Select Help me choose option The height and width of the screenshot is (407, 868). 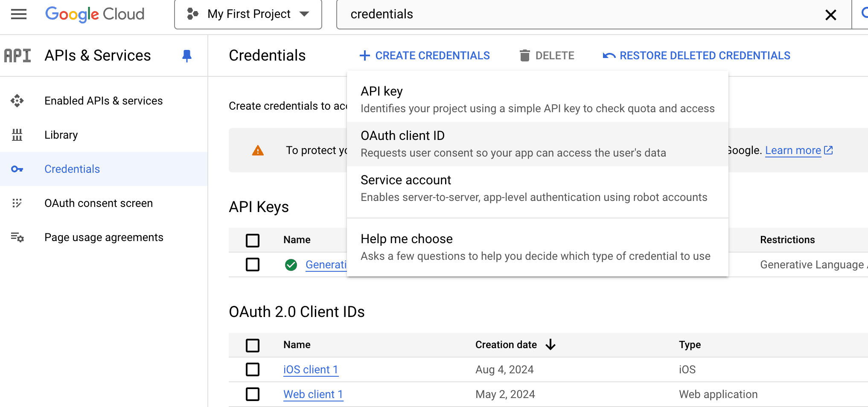pos(538,247)
